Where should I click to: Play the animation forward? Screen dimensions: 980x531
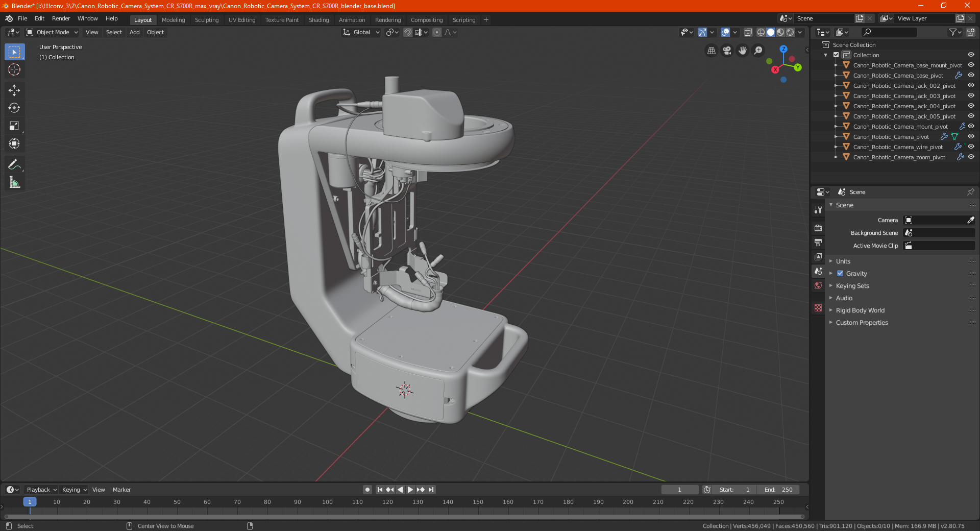[410, 490]
